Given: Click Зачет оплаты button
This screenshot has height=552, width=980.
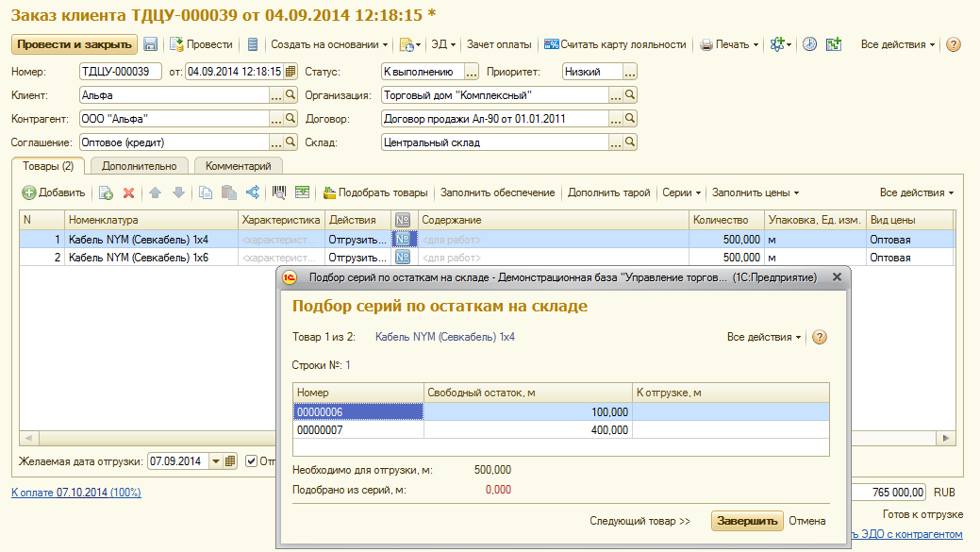Looking at the screenshot, I should click(x=499, y=44).
